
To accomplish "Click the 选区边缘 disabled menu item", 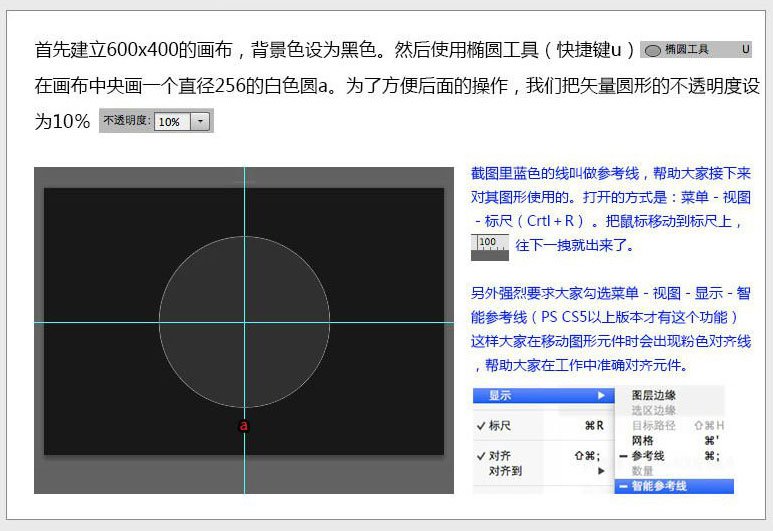I will [654, 410].
